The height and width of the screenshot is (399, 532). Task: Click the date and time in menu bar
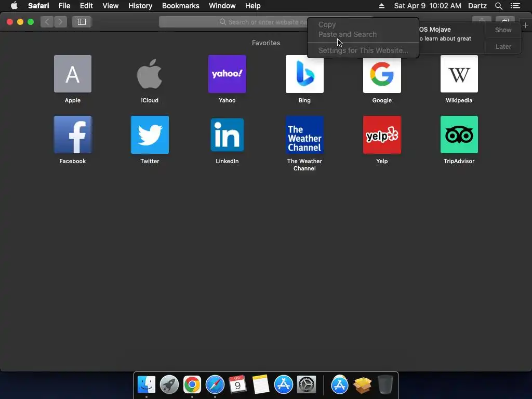pyautogui.click(x=428, y=6)
